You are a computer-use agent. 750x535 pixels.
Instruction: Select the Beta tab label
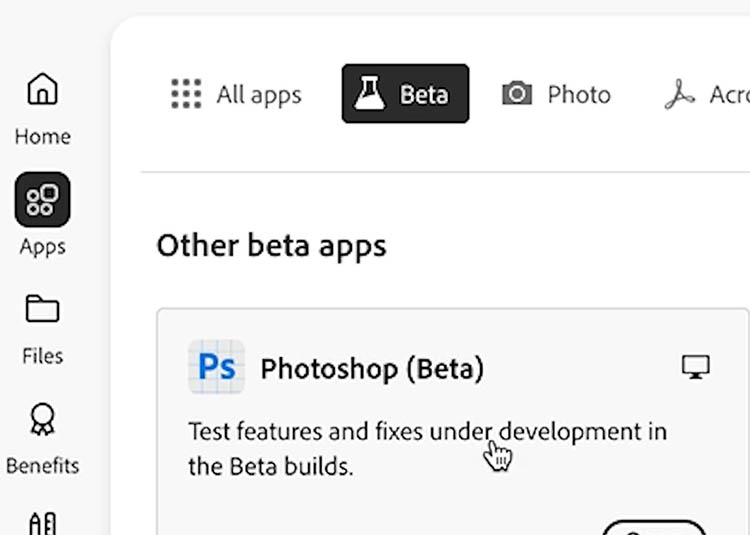(424, 95)
